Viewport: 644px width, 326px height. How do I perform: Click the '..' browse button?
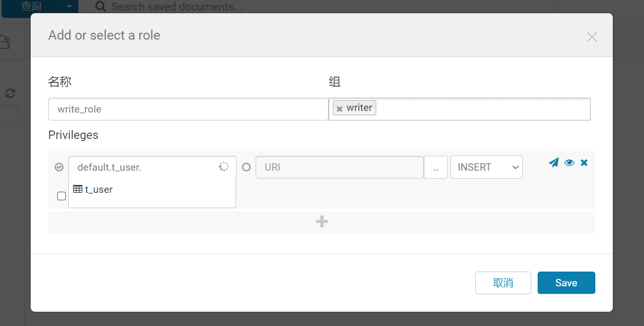click(436, 167)
